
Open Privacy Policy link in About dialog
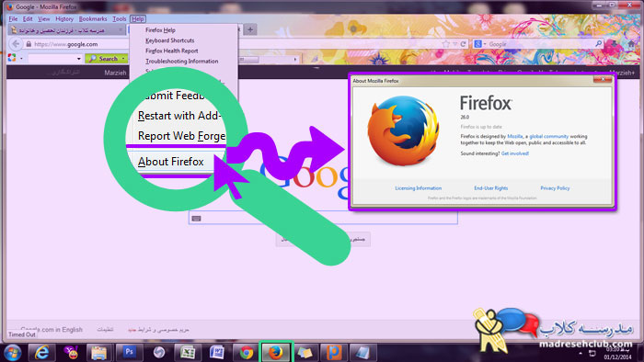click(555, 188)
